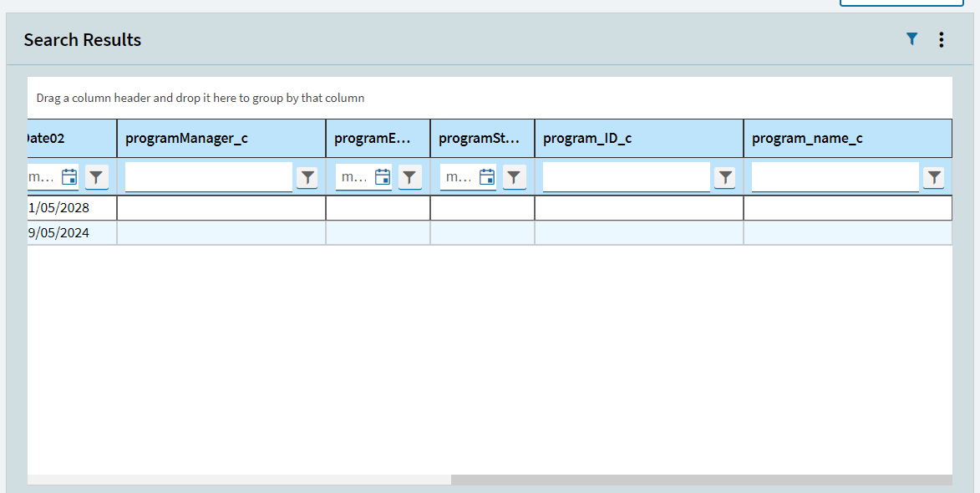This screenshot has width=980, height=493.
Task: Focus the program_ID_c filter text box
Action: click(627, 177)
